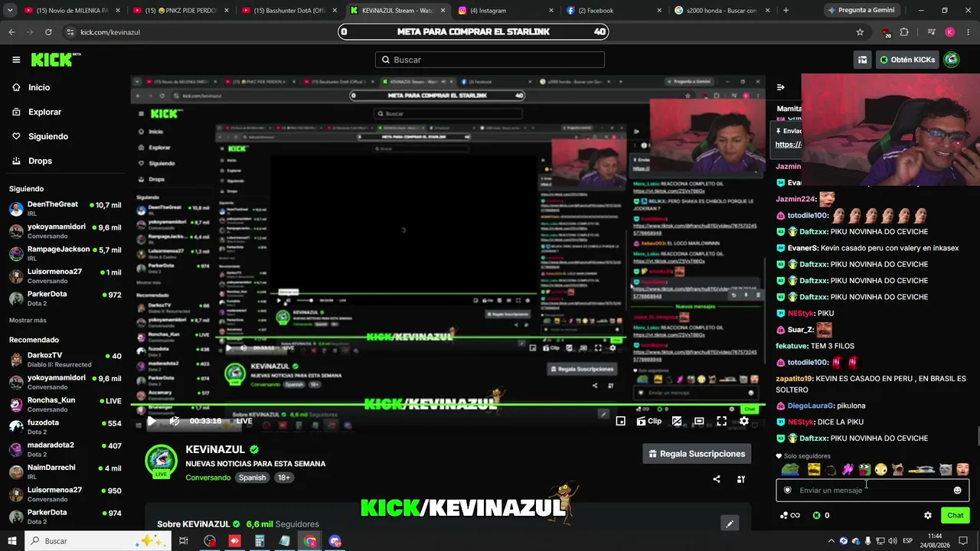Expand Mostrar más in sidebar
This screenshot has width=980, height=551.
28,320
